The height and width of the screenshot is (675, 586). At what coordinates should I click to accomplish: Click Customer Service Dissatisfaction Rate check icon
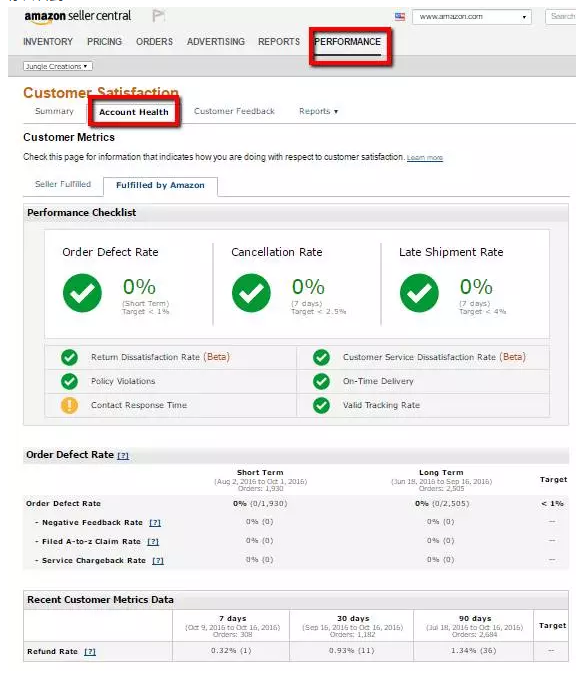point(321,357)
